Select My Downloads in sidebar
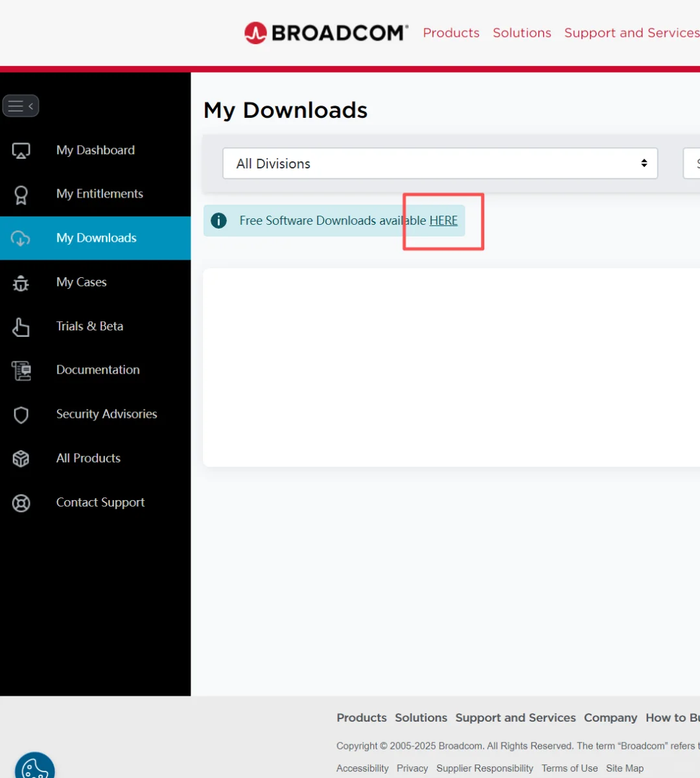This screenshot has width=700, height=778. [x=95, y=238]
